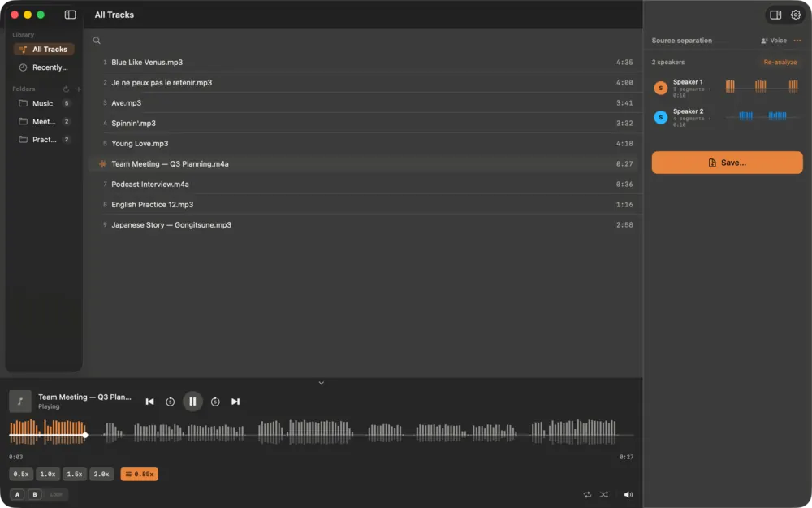
Task: Click the playback position handle on waveform
Action: coord(85,435)
